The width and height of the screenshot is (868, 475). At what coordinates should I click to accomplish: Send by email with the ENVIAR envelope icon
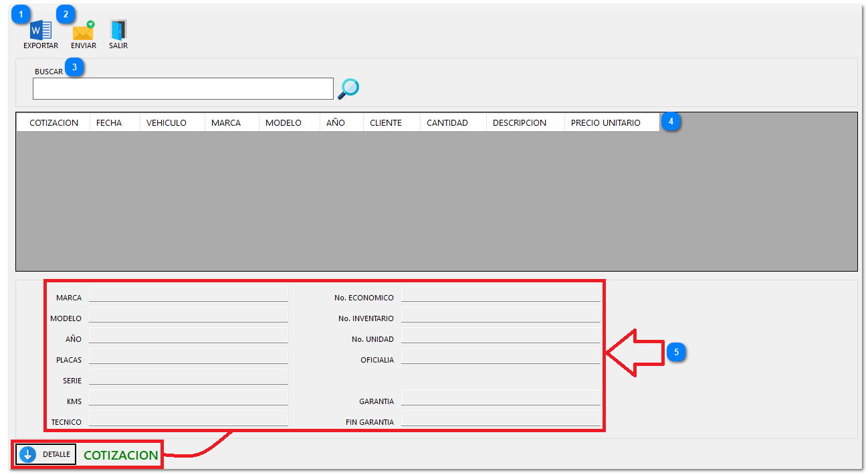point(84,31)
